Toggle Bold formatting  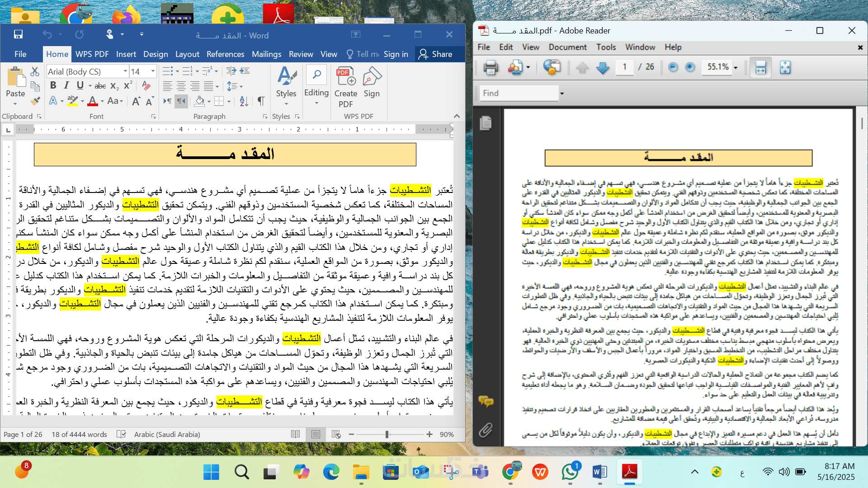[x=53, y=85]
